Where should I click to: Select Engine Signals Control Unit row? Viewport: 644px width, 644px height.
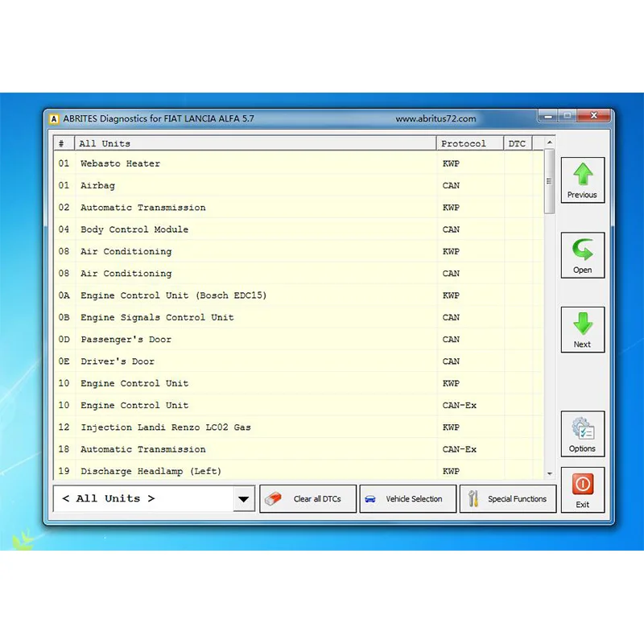pyautogui.click(x=299, y=317)
